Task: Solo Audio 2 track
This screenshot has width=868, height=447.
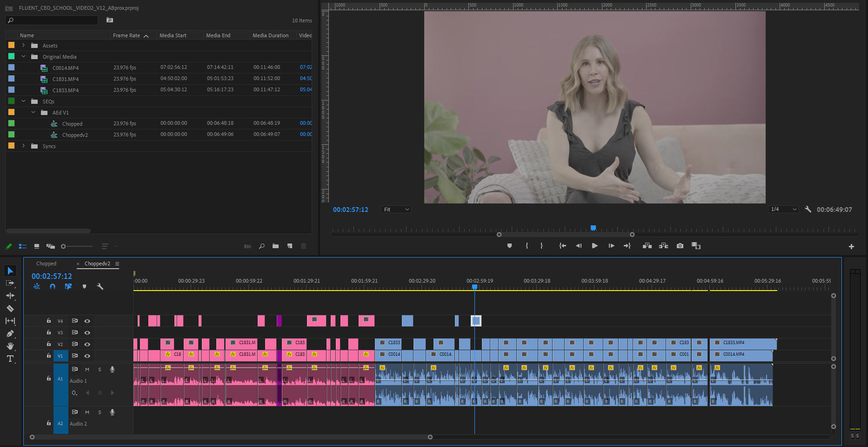Action: [100, 412]
